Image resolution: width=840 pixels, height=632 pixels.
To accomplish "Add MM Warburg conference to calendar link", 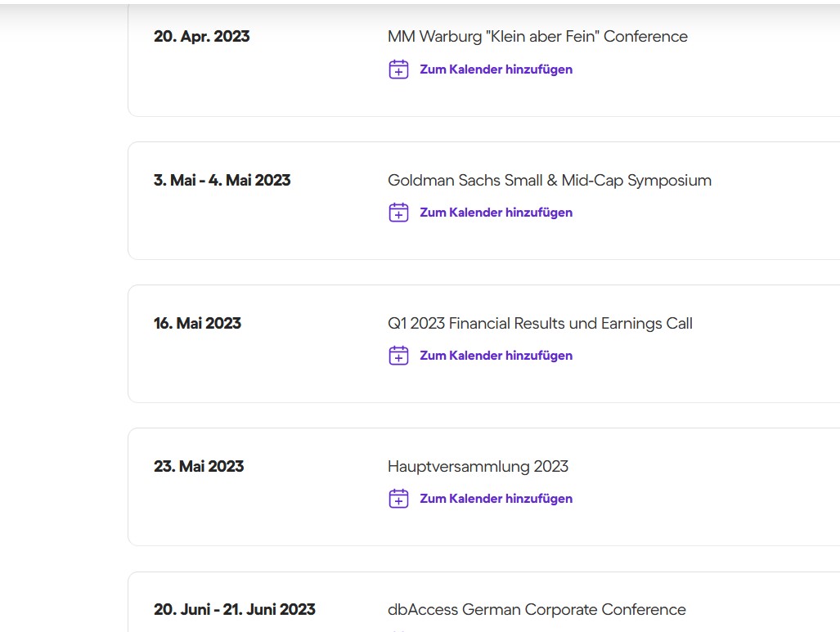I will (496, 69).
